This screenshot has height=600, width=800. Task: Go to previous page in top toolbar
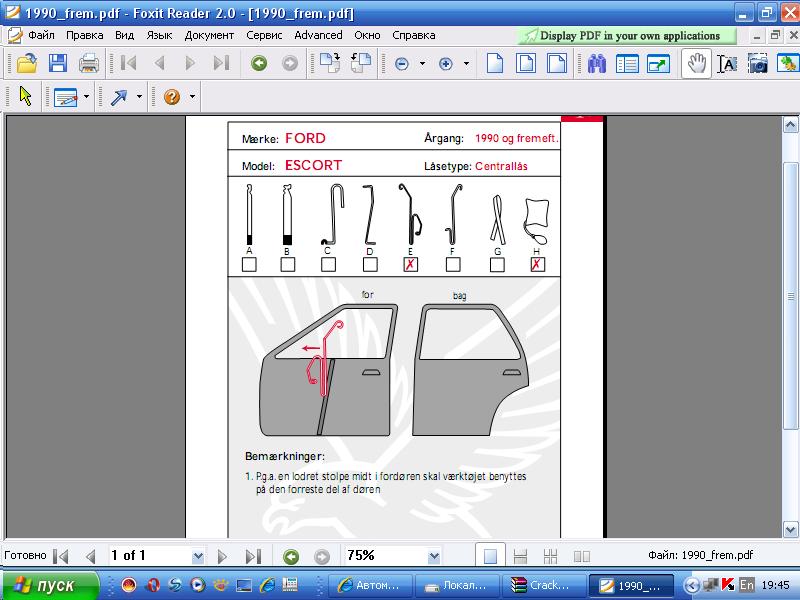(x=159, y=63)
